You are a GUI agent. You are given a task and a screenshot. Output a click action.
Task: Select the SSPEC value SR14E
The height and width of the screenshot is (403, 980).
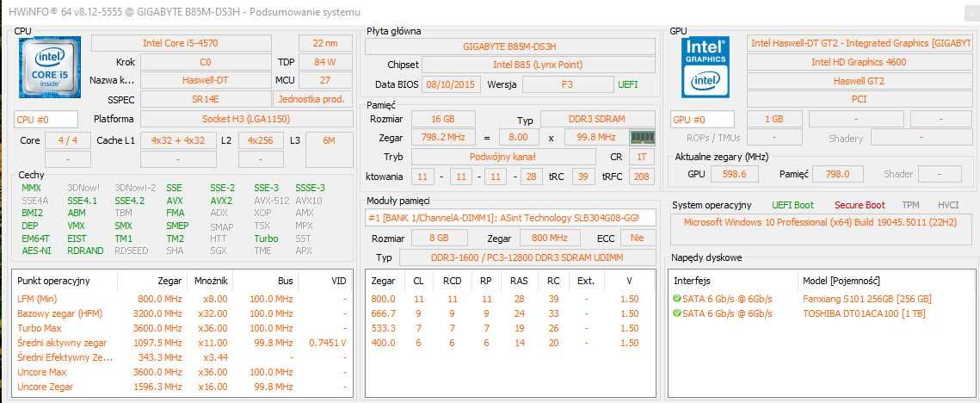[x=206, y=99]
